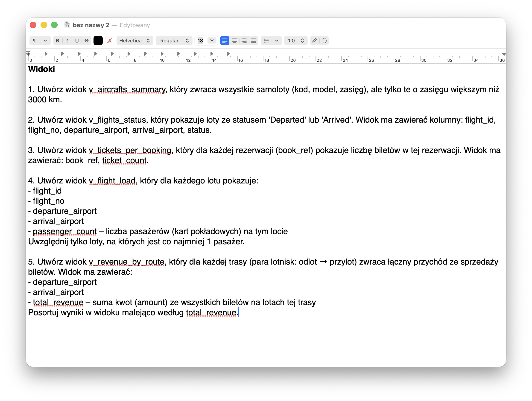Screen dimensions: 532x401
Task: Open the 1,0 line spacing selector
Action: (x=296, y=41)
